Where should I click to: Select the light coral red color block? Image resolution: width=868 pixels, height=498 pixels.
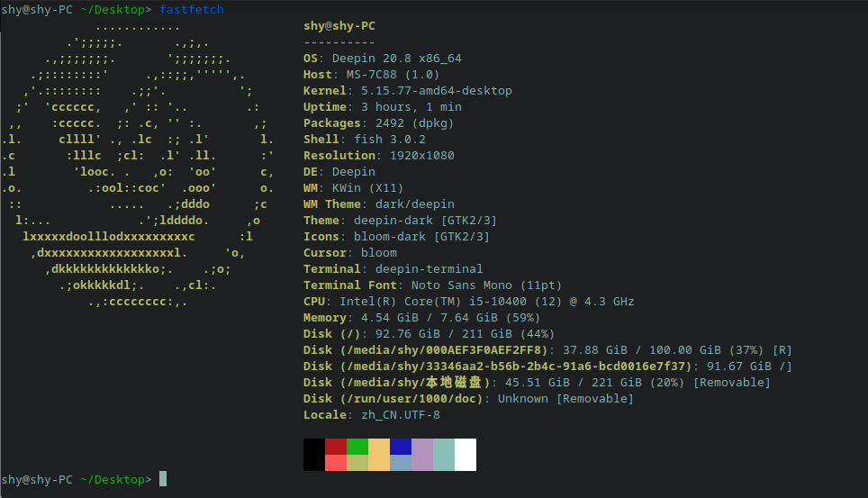pyautogui.click(x=336, y=463)
